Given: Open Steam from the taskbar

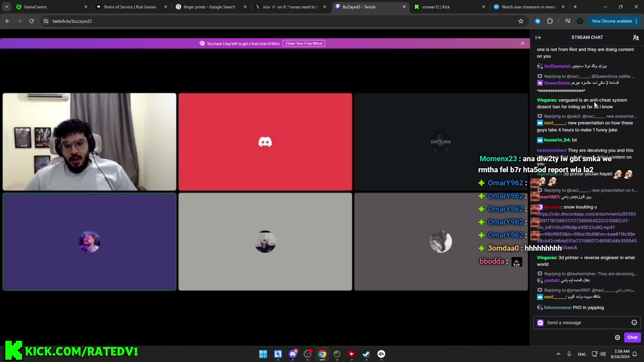Looking at the screenshot, I should tap(366, 354).
